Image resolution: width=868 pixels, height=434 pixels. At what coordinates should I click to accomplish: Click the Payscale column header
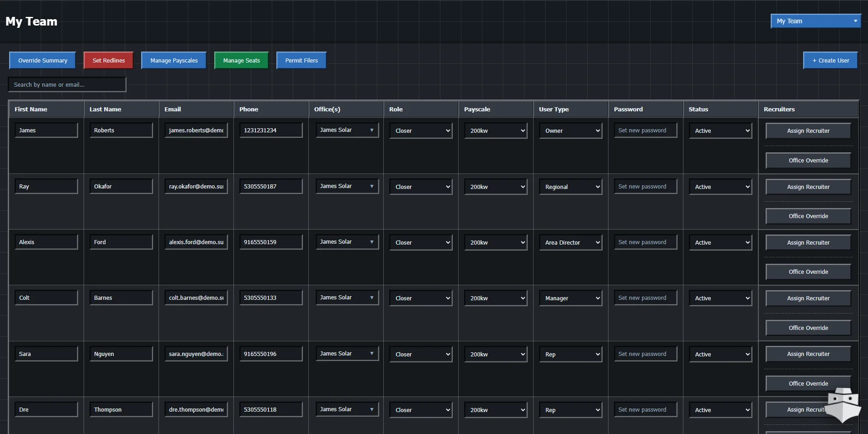[496, 109]
